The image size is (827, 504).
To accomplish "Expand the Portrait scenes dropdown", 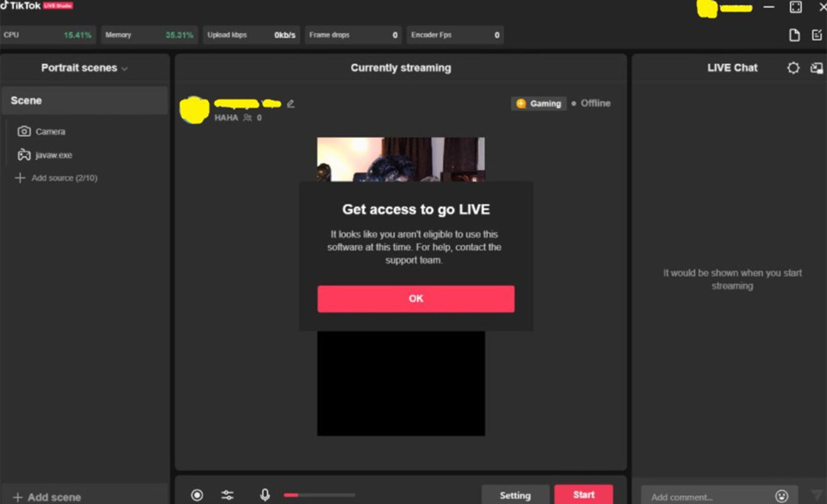I will click(x=125, y=68).
